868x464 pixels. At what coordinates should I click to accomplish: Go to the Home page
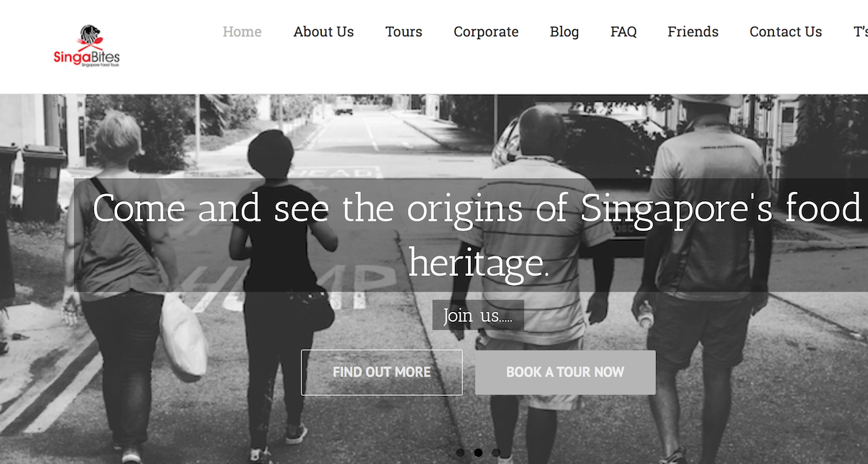pyautogui.click(x=242, y=32)
